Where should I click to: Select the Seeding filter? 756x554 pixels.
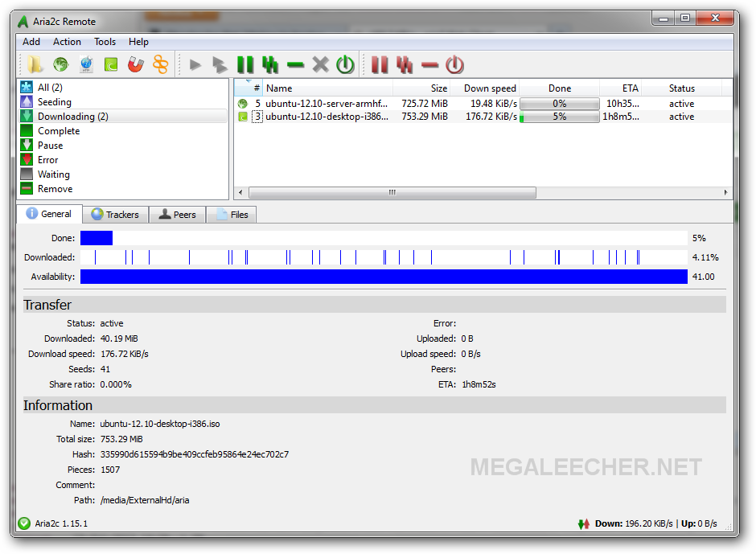(x=122, y=102)
